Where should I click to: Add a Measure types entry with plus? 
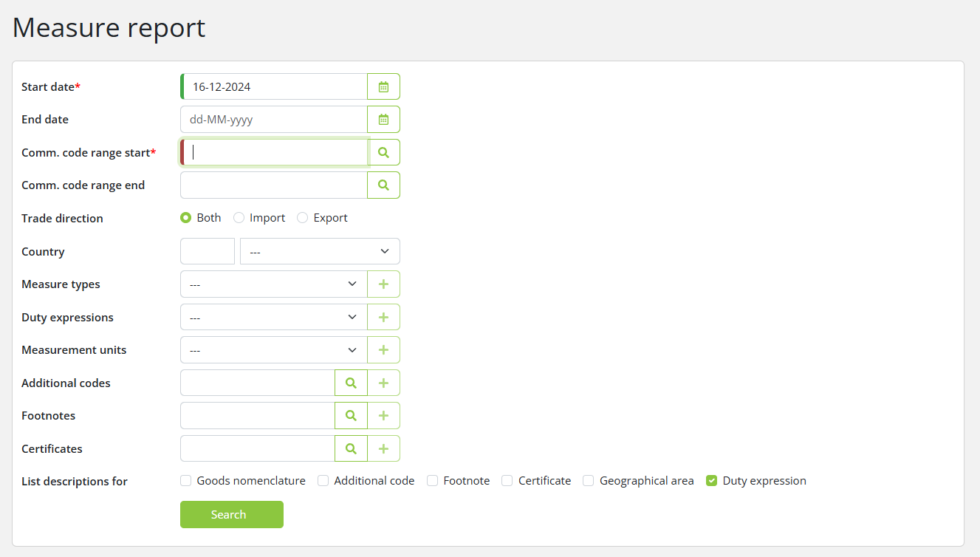click(x=383, y=284)
